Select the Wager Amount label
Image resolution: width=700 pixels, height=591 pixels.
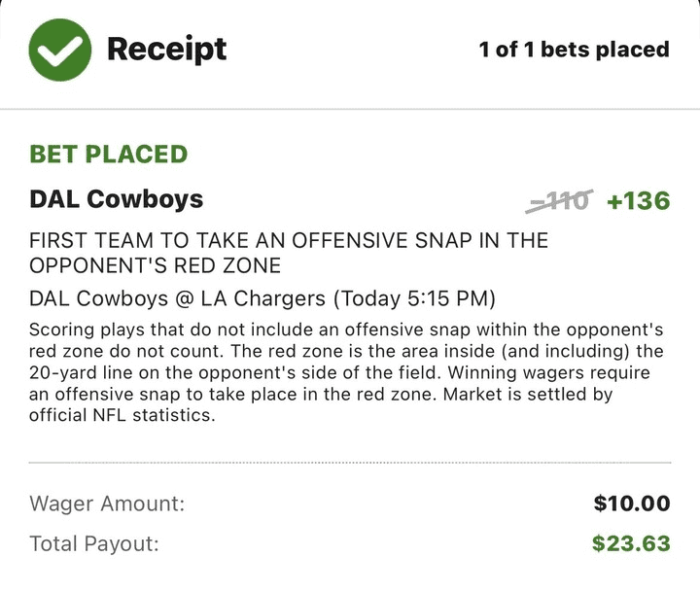point(107,504)
